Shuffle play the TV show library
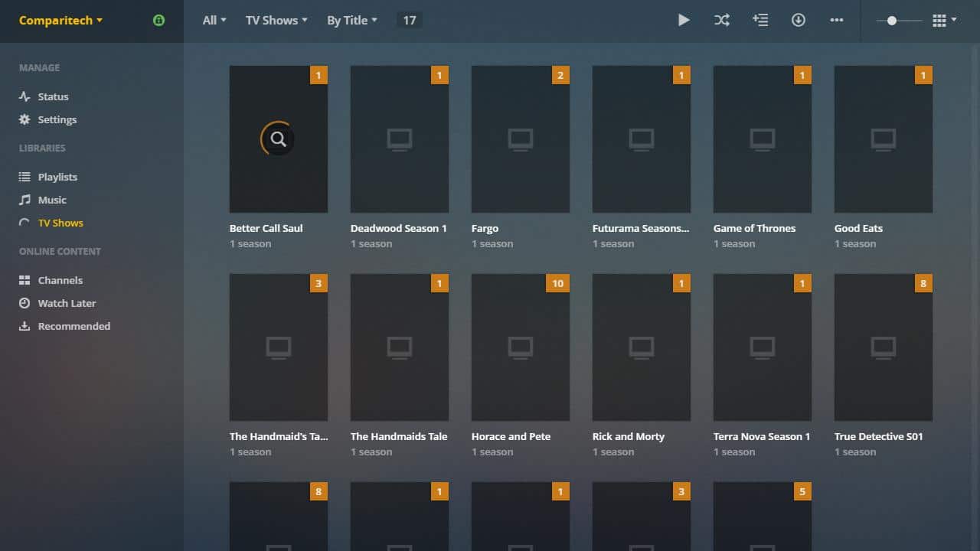Screen dimensions: 980x551 721,20
